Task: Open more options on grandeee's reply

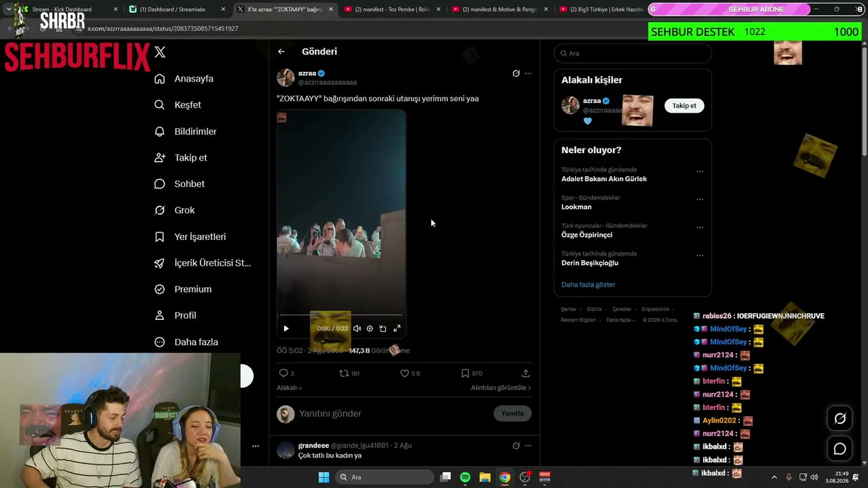Action: pyautogui.click(x=528, y=446)
